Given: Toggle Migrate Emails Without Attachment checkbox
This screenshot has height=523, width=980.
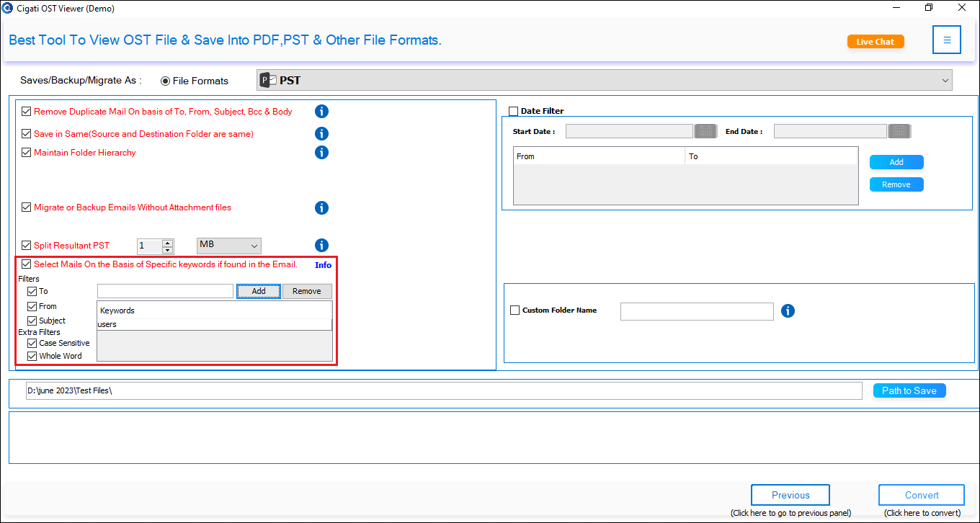Looking at the screenshot, I should (27, 207).
